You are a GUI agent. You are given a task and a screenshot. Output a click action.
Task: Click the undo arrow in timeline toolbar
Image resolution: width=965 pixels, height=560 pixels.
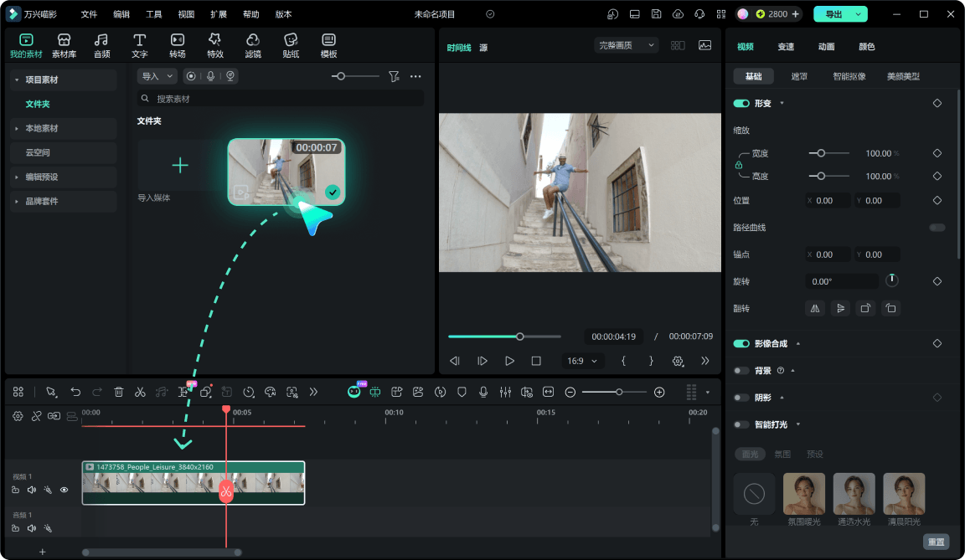[x=75, y=393]
